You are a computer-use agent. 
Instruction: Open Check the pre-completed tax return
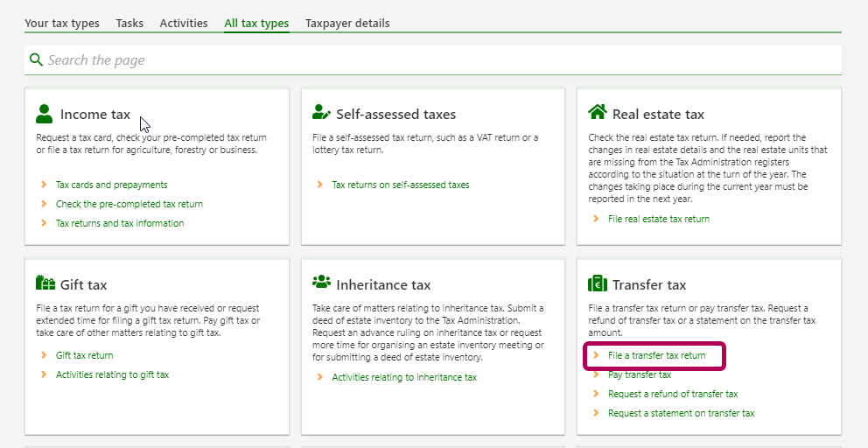pyautogui.click(x=129, y=204)
